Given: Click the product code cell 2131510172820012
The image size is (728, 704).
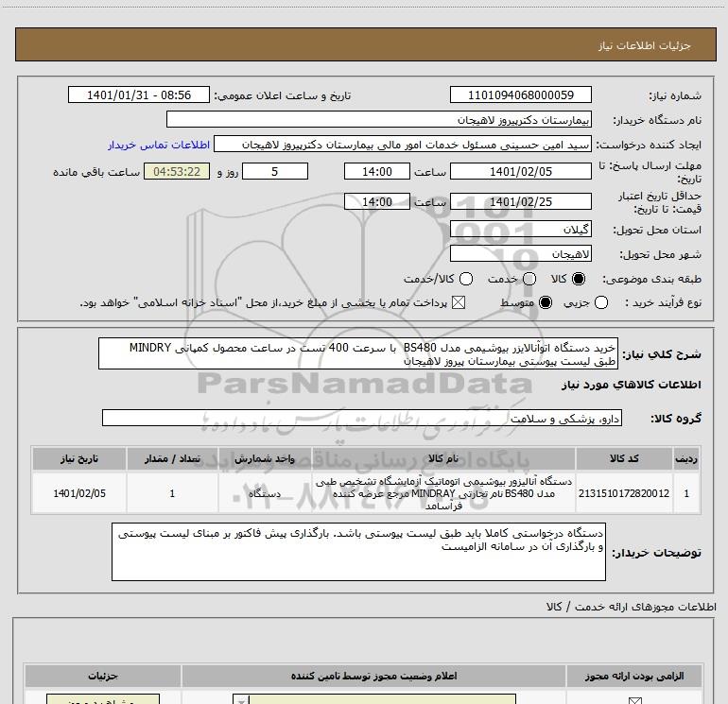Looking at the screenshot, I should 624,493.
